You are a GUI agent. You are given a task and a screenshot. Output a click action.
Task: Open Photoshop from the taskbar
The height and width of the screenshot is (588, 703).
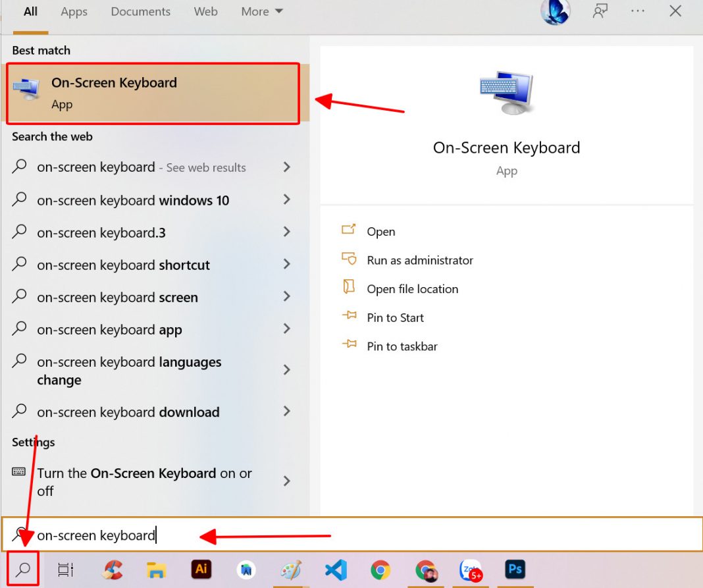coord(515,569)
